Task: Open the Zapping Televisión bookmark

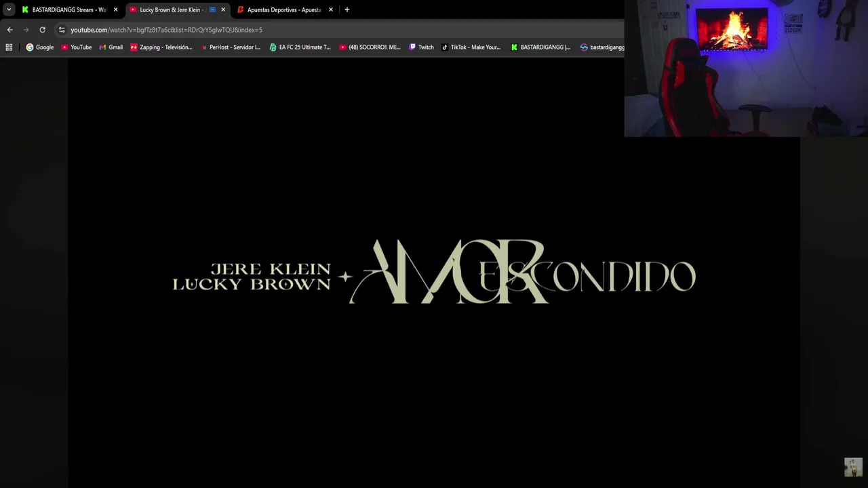Action: coord(161,47)
